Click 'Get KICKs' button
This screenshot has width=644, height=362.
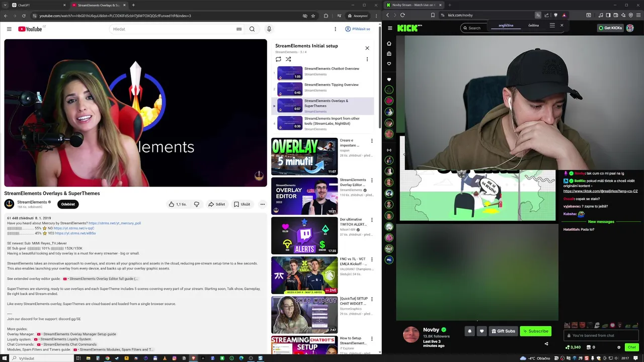tap(610, 28)
